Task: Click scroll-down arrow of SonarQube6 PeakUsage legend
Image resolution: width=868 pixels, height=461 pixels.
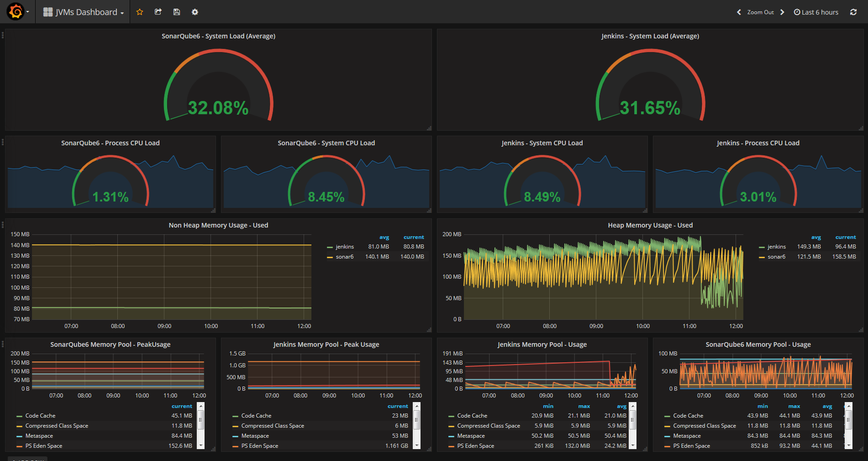Action: [201, 445]
